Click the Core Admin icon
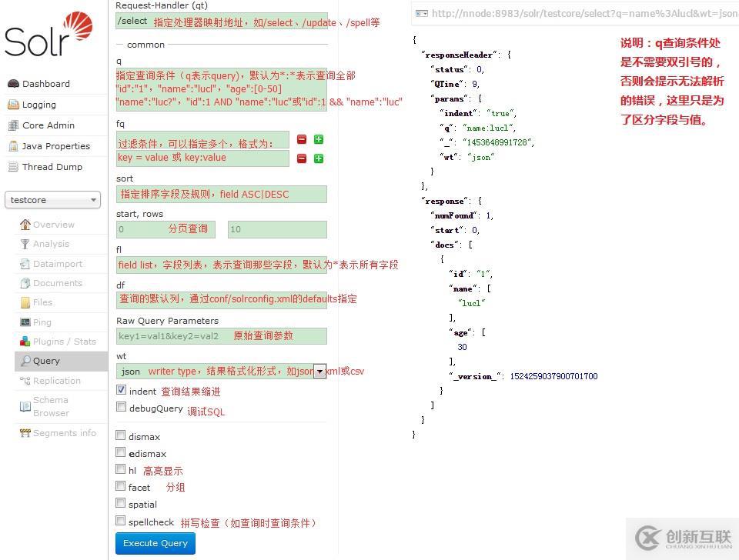 [x=13, y=125]
